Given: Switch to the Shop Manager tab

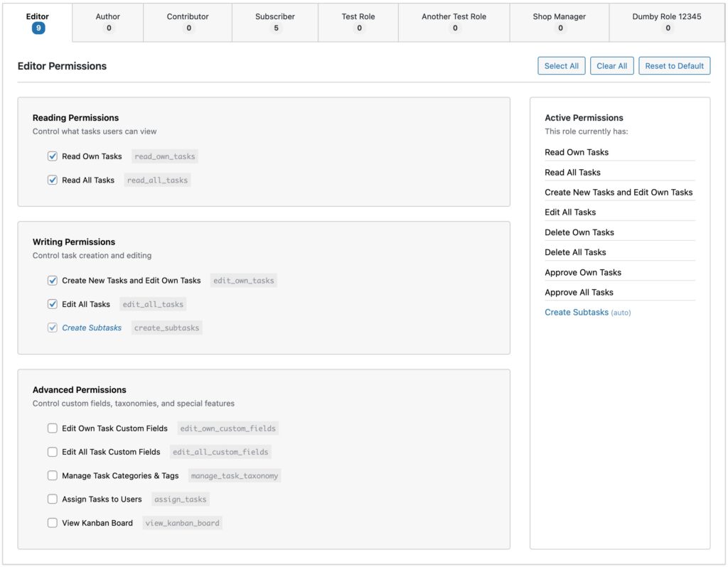Looking at the screenshot, I should point(560,21).
